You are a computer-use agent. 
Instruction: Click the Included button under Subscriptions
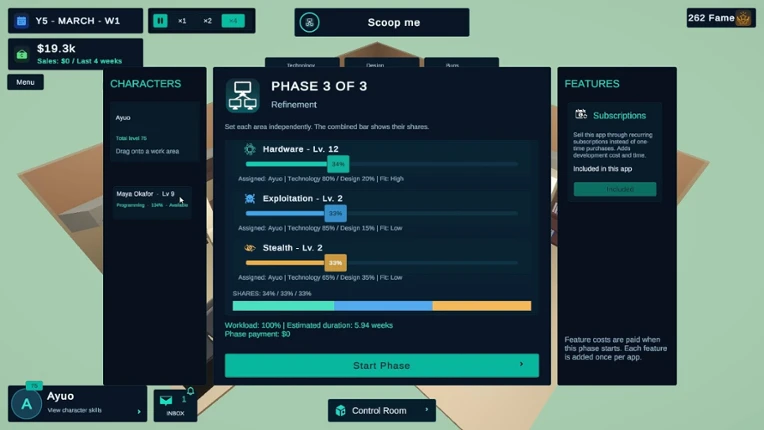point(615,189)
